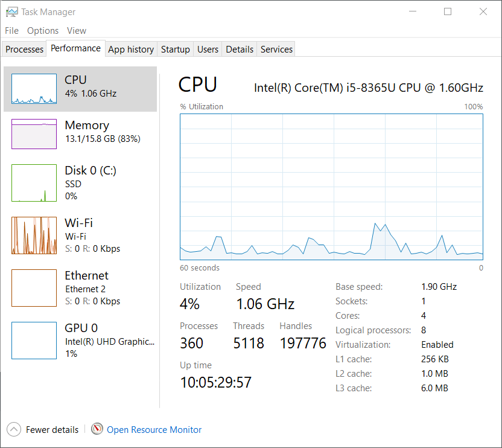The height and width of the screenshot is (448, 502).
Task: Click the 360 processes count
Action: point(191,343)
